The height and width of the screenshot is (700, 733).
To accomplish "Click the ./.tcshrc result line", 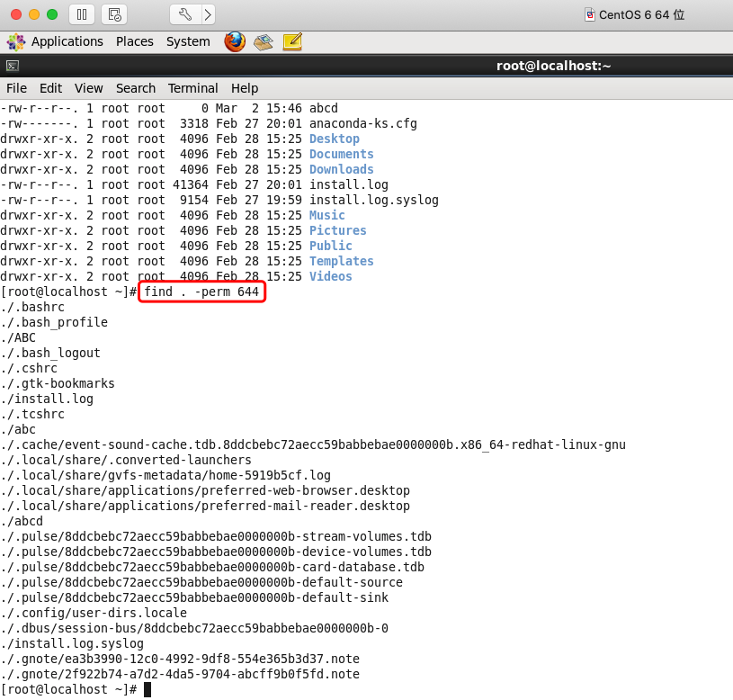I will coord(32,414).
